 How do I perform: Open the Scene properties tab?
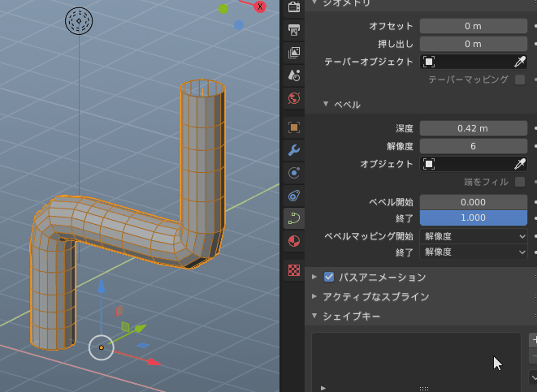pos(294,75)
